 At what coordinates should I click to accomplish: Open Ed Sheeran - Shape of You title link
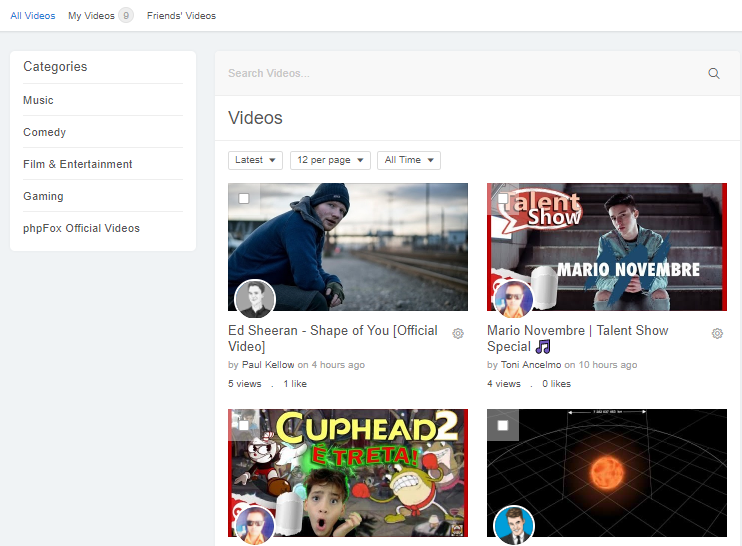click(x=333, y=338)
